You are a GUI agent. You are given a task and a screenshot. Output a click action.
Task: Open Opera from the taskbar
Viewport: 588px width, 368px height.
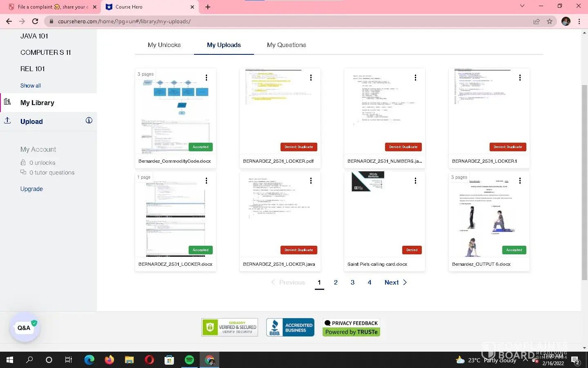pyautogui.click(x=149, y=360)
